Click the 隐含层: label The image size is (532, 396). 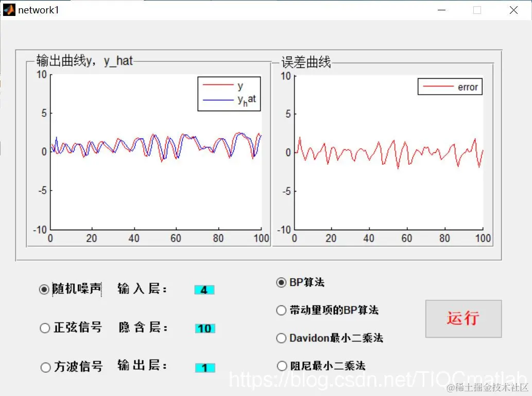(x=143, y=328)
